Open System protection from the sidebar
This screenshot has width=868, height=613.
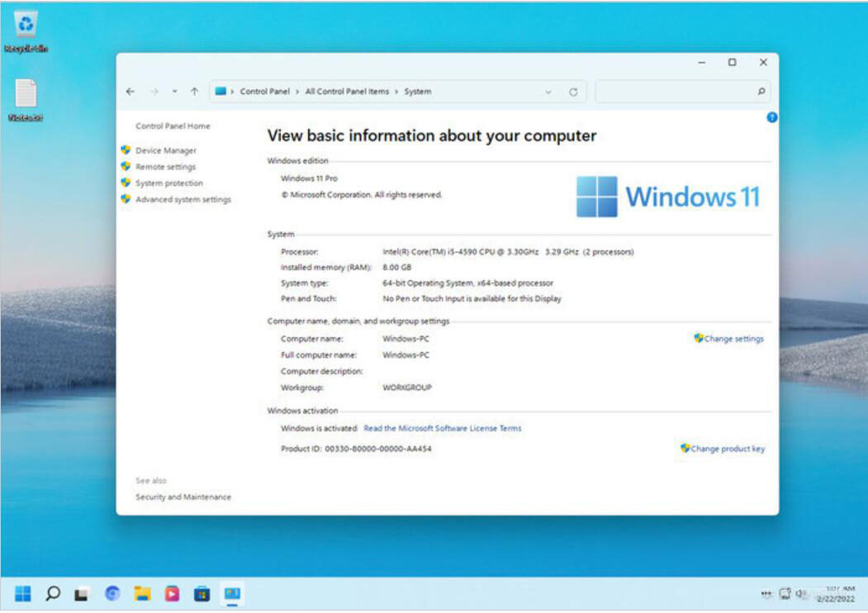coord(168,183)
